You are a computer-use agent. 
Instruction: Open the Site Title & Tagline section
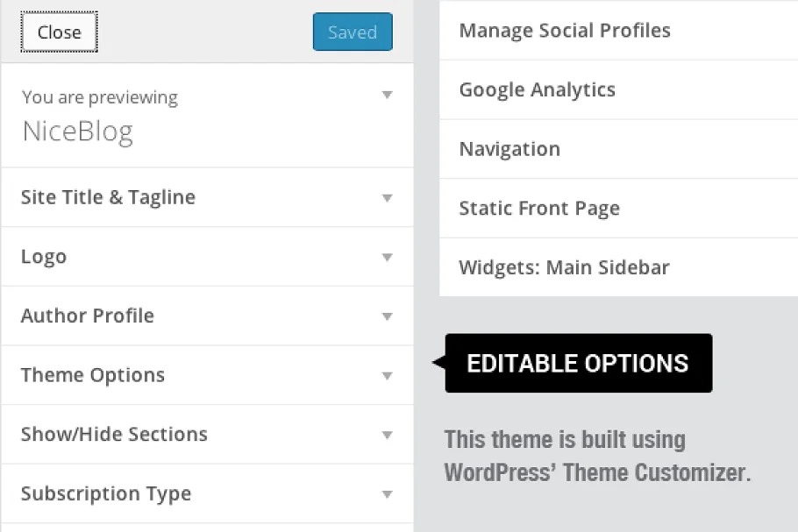[108, 197]
